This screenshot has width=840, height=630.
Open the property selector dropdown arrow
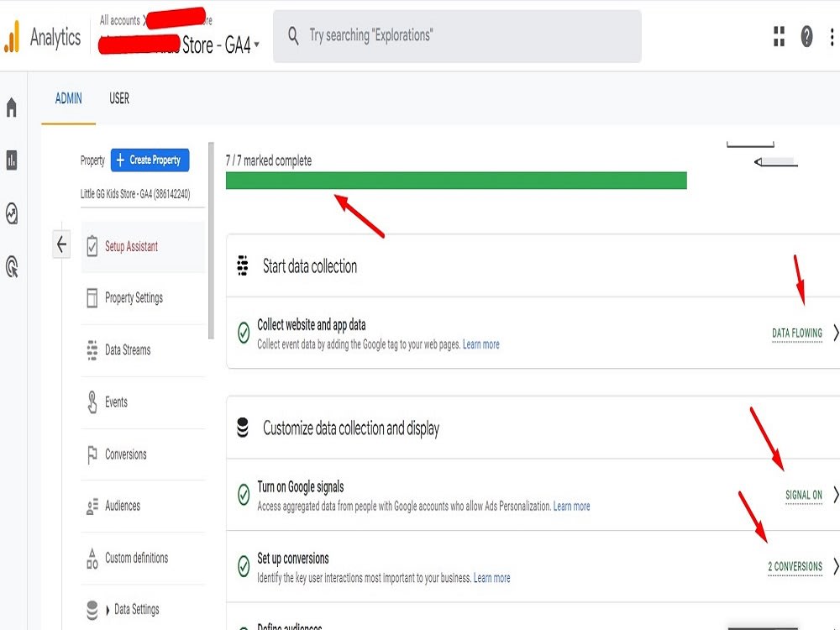(256, 45)
